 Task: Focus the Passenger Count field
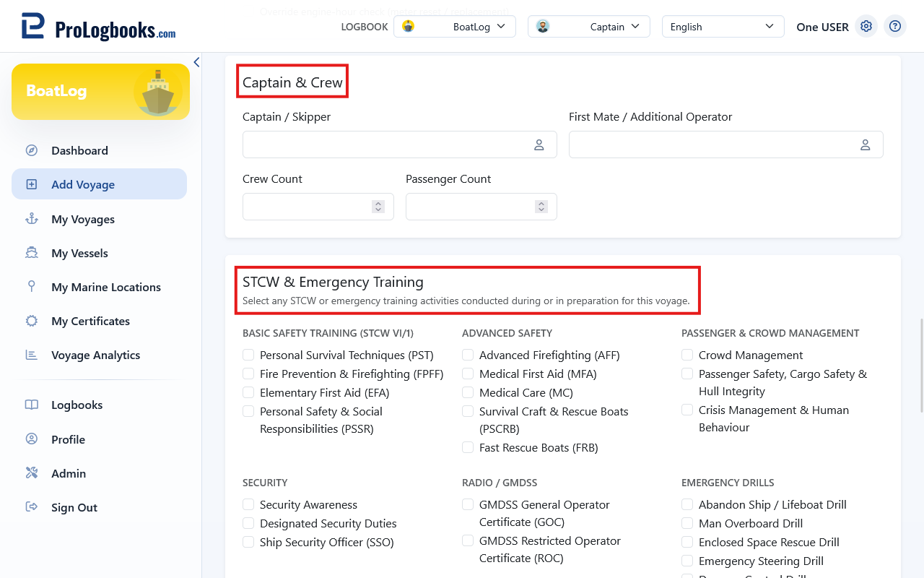[481, 207]
